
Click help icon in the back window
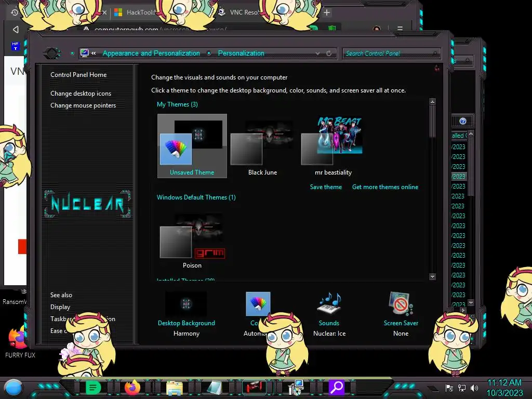pyautogui.click(x=463, y=121)
